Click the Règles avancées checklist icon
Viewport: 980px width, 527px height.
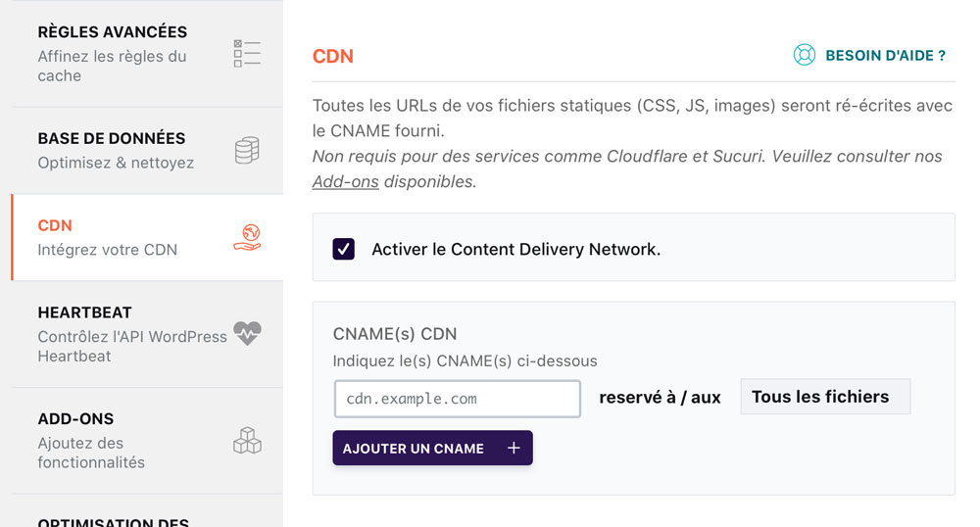[247, 54]
